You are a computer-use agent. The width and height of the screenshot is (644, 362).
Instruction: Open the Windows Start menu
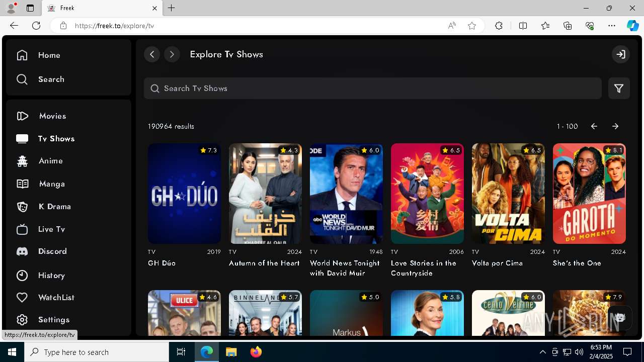(x=12, y=352)
